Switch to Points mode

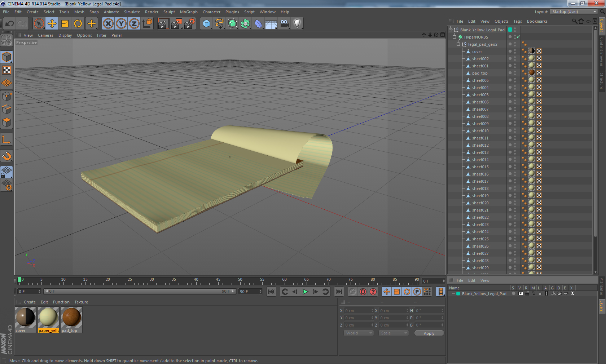6,97
